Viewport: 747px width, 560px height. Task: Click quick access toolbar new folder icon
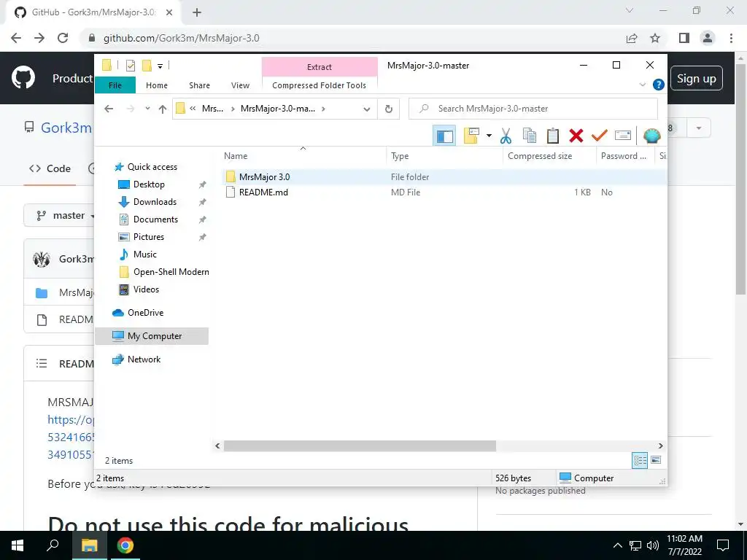pyautogui.click(x=147, y=66)
